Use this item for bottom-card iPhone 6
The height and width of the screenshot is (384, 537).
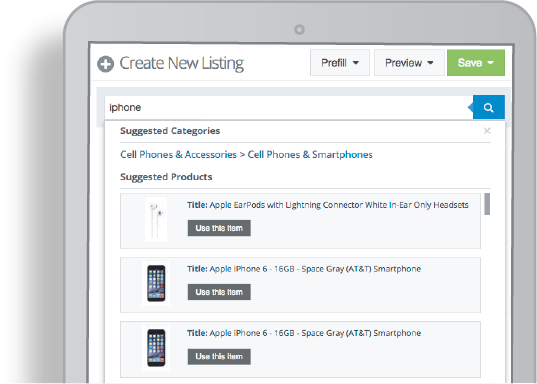pos(219,357)
